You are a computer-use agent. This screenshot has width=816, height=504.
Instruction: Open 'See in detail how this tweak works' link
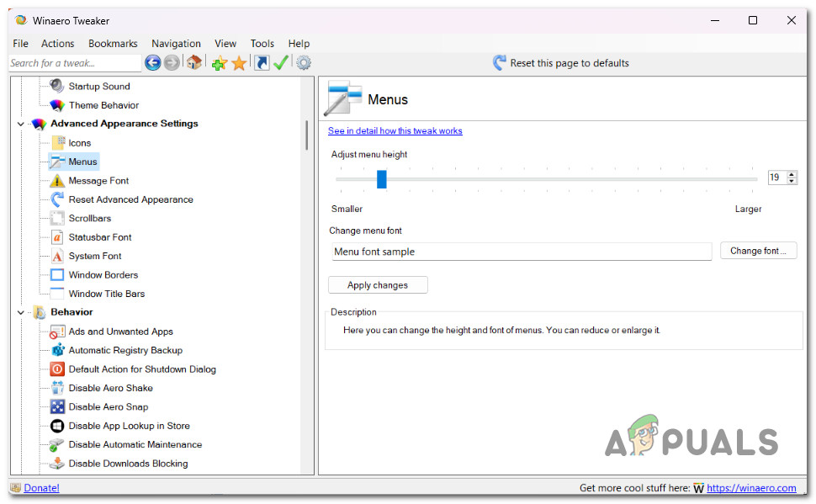(395, 130)
